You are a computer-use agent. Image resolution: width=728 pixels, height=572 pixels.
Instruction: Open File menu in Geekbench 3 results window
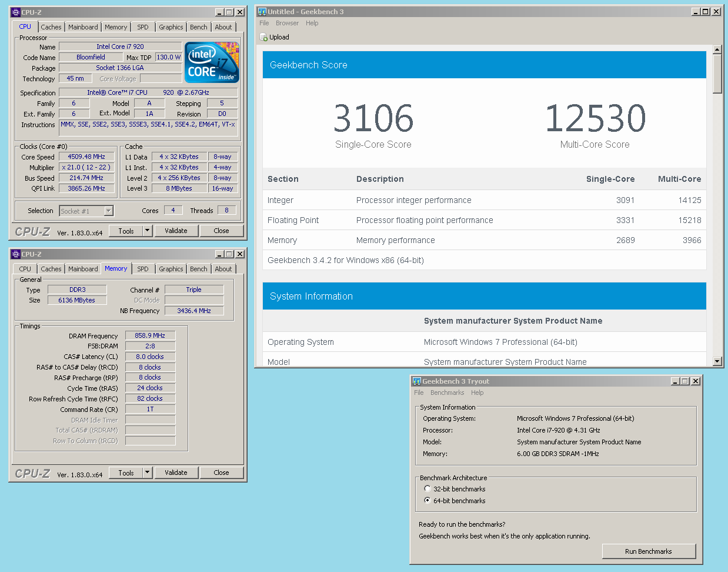click(264, 23)
